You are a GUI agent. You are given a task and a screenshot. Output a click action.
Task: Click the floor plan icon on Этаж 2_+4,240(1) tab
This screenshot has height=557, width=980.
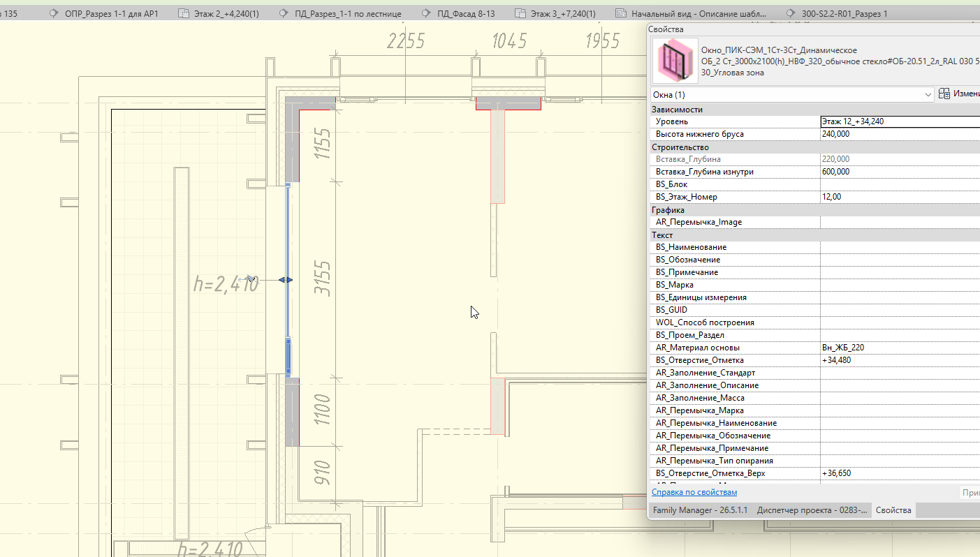pyautogui.click(x=184, y=13)
